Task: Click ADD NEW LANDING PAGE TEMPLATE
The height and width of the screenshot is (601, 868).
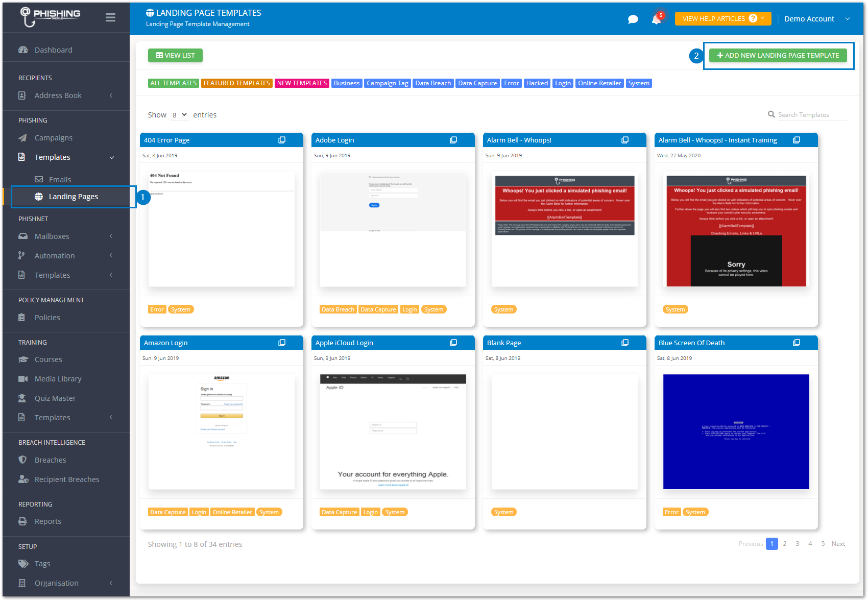Action: tap(778, 55)
